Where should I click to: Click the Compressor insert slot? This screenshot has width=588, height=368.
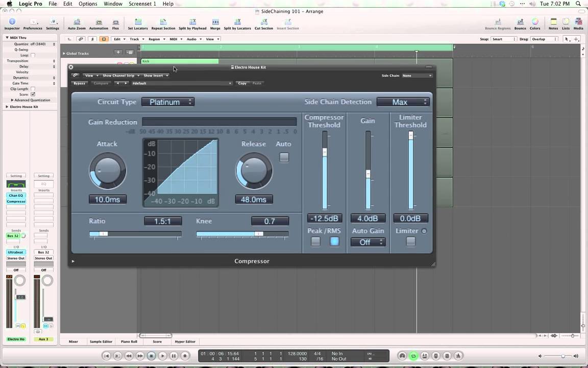(16, 201)
